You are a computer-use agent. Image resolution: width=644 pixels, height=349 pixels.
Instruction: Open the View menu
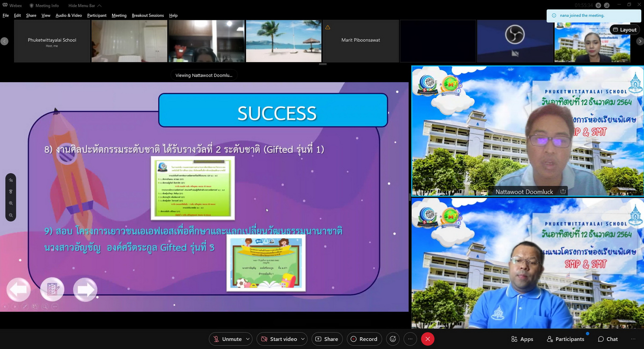click(46, 15)
